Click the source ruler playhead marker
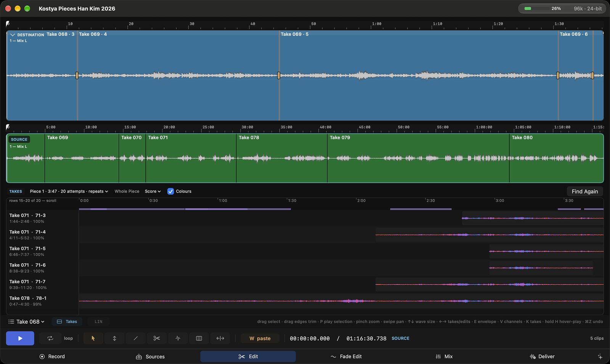Image resolution: width=610 pixels, height=364 pixels. pyautogui.click(x=8, y=127)
